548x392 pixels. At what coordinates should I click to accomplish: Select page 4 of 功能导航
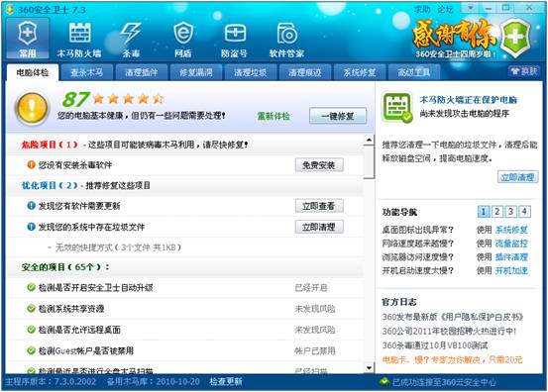(x=524, y=212)
